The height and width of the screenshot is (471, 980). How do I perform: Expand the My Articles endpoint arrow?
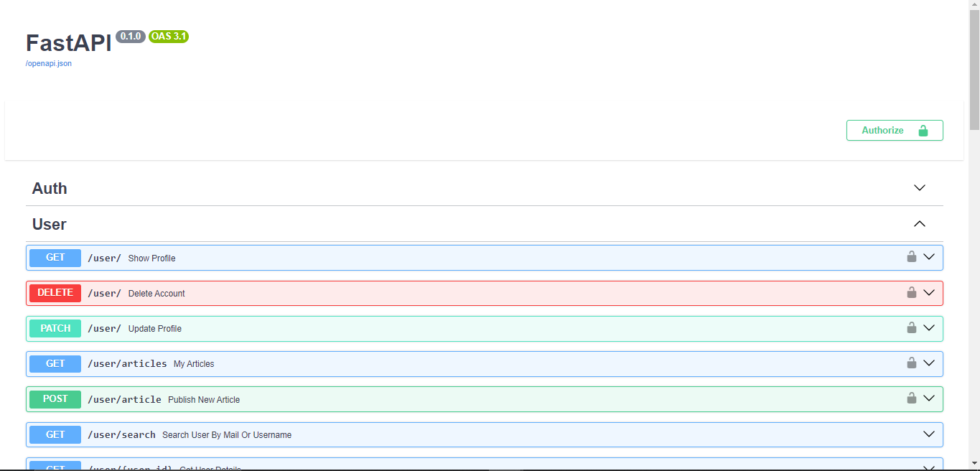point(929,363)
